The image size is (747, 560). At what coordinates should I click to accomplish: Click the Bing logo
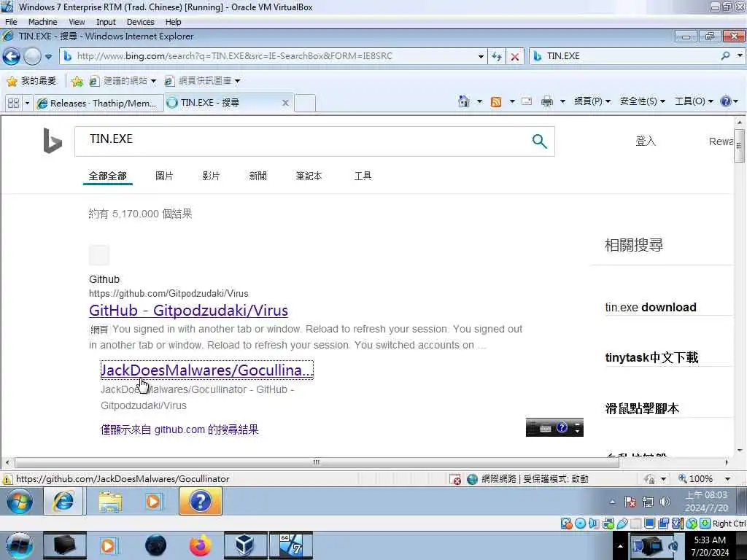coord(53,141)
